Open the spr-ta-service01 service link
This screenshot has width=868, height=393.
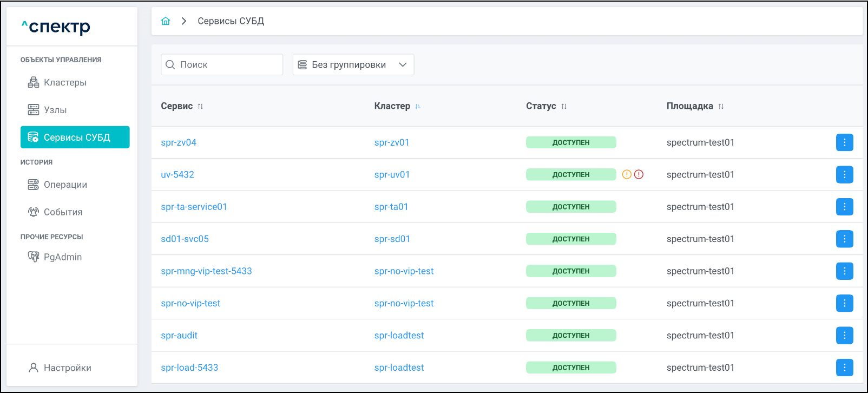194,207
